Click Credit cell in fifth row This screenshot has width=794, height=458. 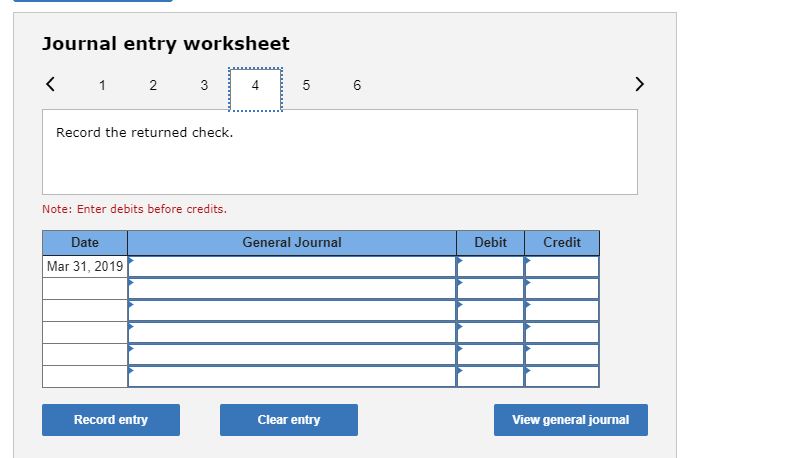point(562,355)
